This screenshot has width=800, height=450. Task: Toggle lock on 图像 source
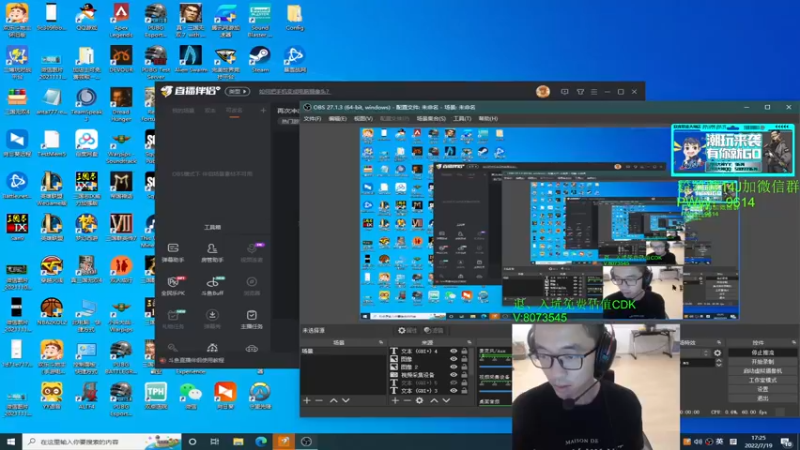pos(464,359)
